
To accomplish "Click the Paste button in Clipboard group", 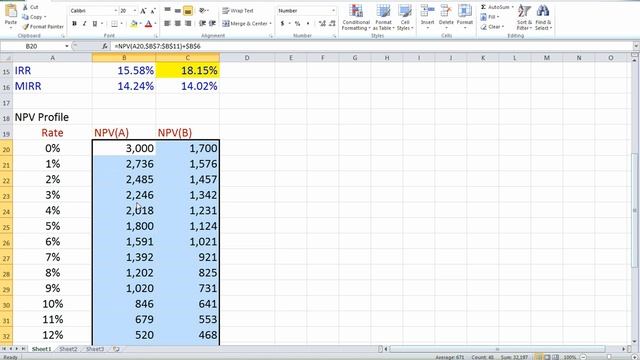I will coord(11,16).
